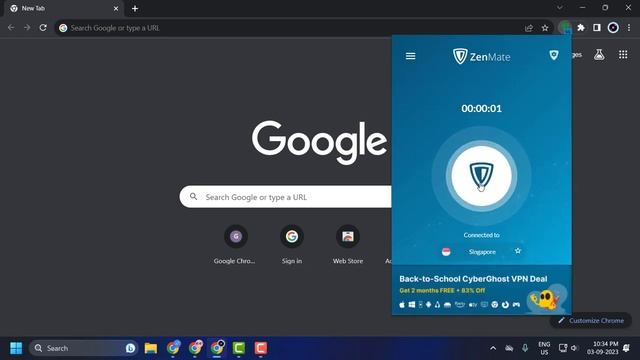This screenshot has height=360, width=640.
Task: Click the ZenMate shield settings icon
Action: (553, 55)
